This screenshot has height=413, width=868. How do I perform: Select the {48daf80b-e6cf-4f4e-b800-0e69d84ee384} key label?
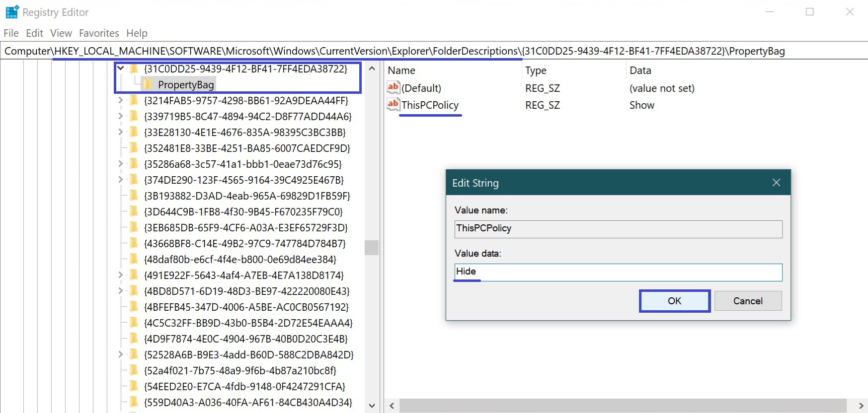coord(240,260)
